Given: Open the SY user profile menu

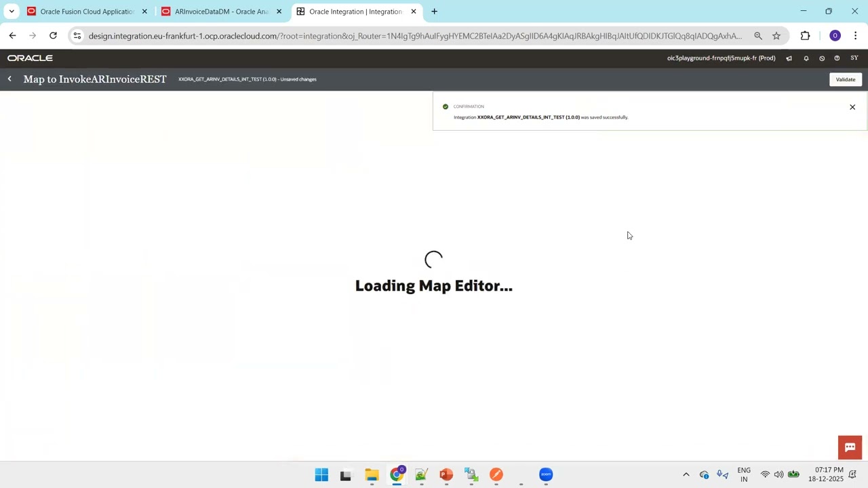Looking at the screenshot, I should (x=854, y=58).
